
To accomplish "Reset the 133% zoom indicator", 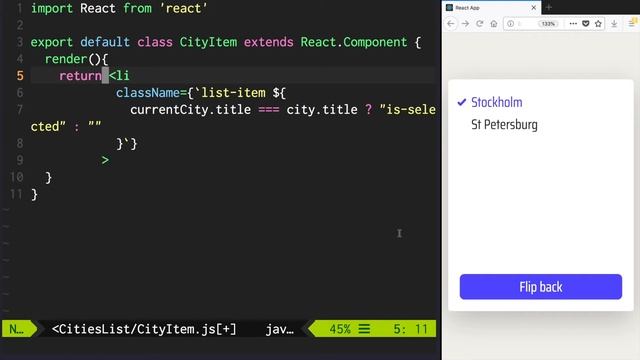I will coord(548,24).
